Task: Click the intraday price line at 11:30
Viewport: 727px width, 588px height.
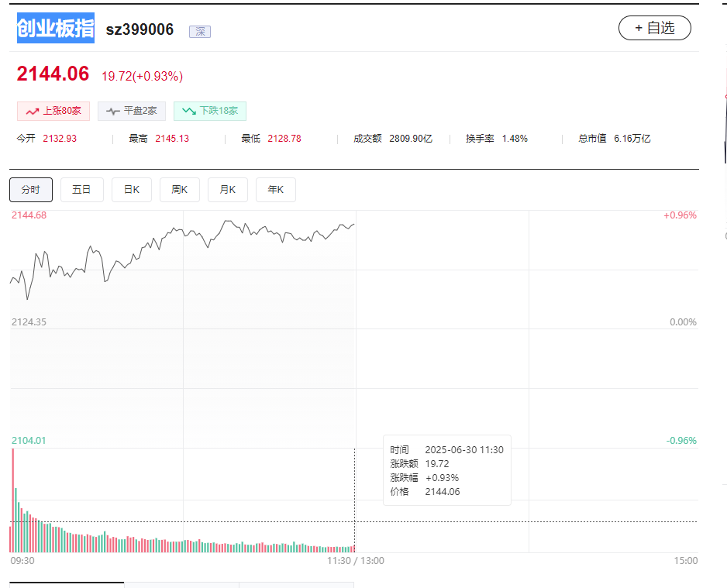Action: point(353,225)
